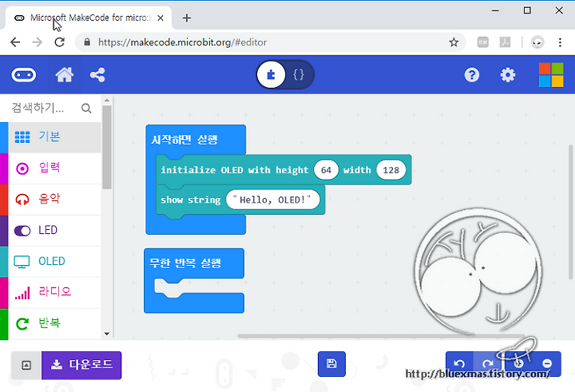575x392 pixels.
Task: Switch to JavaScript code view
Action: tap(299, 75)
